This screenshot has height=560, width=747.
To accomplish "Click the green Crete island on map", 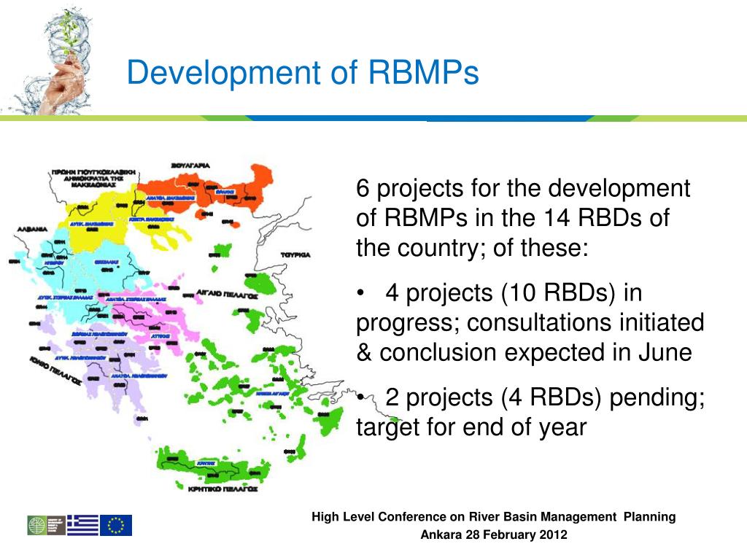I will [x=212, y=465].
